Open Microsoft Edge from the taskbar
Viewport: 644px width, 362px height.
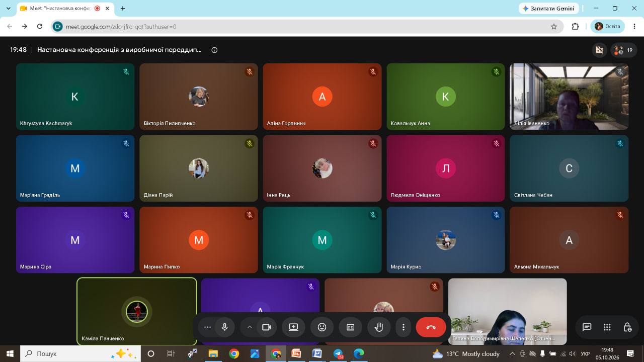click(359, 353)
